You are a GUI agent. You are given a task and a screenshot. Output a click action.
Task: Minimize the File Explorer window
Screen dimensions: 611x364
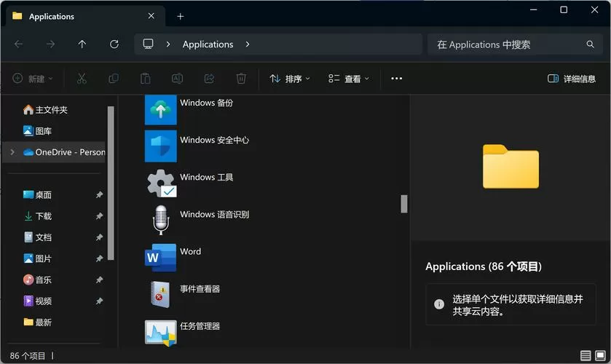pyautogui.click(x=534, y=9)
